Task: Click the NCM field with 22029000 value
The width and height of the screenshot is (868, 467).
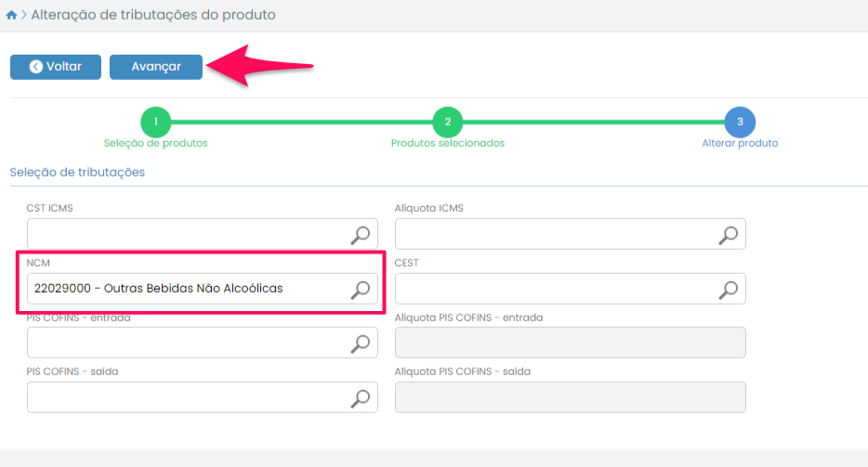Action: [x=186, y=289]
